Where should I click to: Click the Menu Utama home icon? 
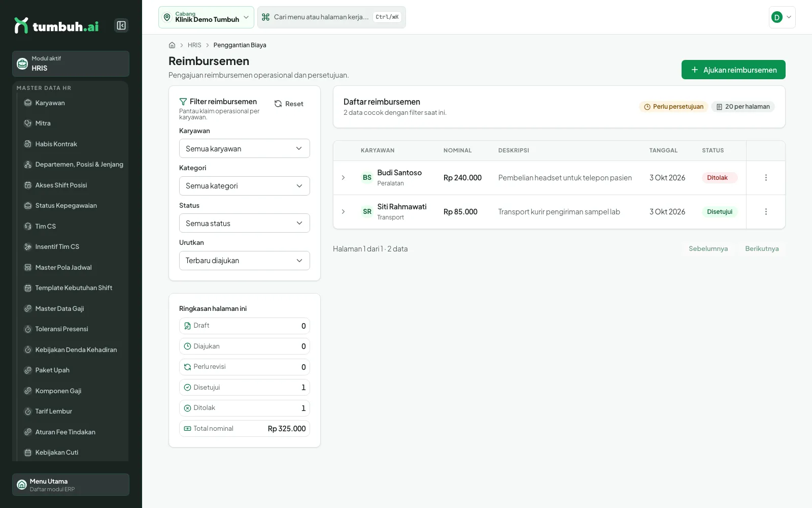[x=22, y=485]
